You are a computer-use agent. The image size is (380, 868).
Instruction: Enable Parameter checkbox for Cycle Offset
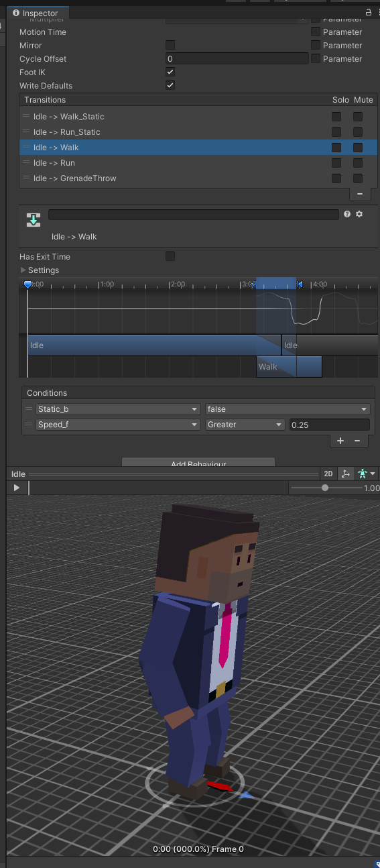(x=315, y=58)
